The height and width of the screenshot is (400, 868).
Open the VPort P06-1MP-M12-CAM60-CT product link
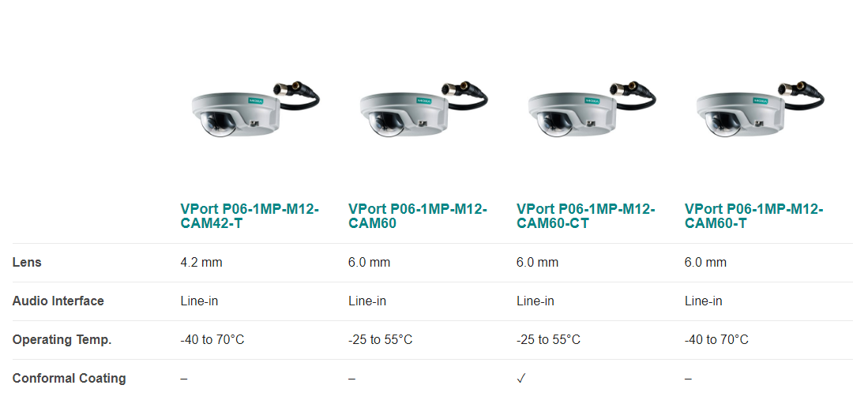tap(586, 216)
